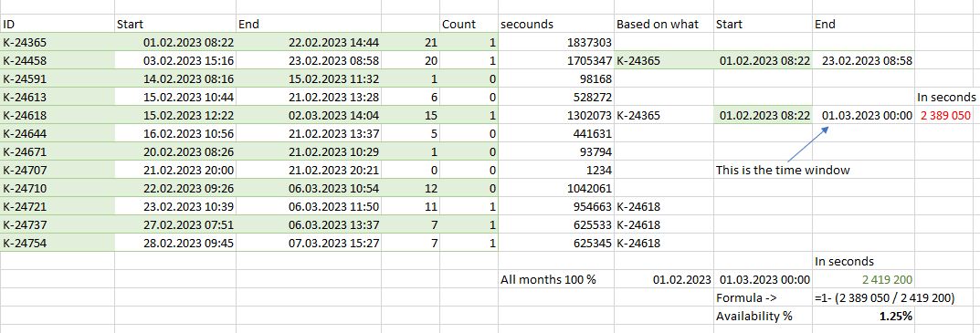
Task: Select end cell 21.02.2023 20:21
Action: 309,170
